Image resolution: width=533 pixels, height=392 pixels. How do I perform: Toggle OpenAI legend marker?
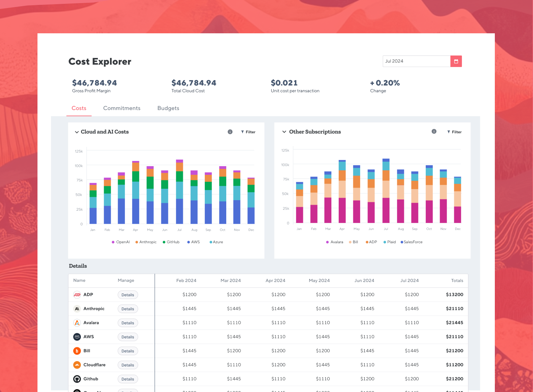[113, 242]
